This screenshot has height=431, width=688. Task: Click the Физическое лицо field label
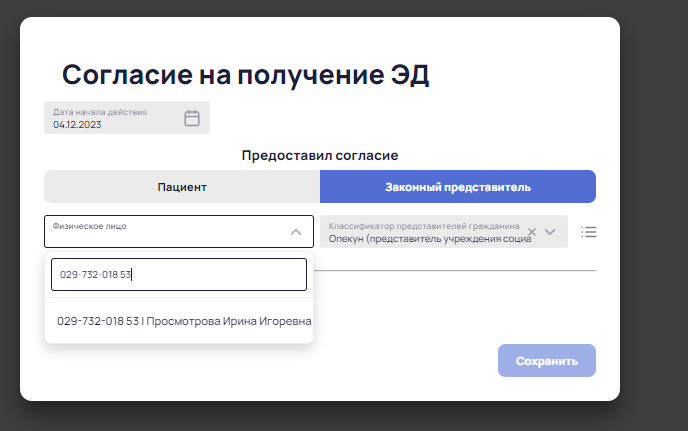point(90,226)
